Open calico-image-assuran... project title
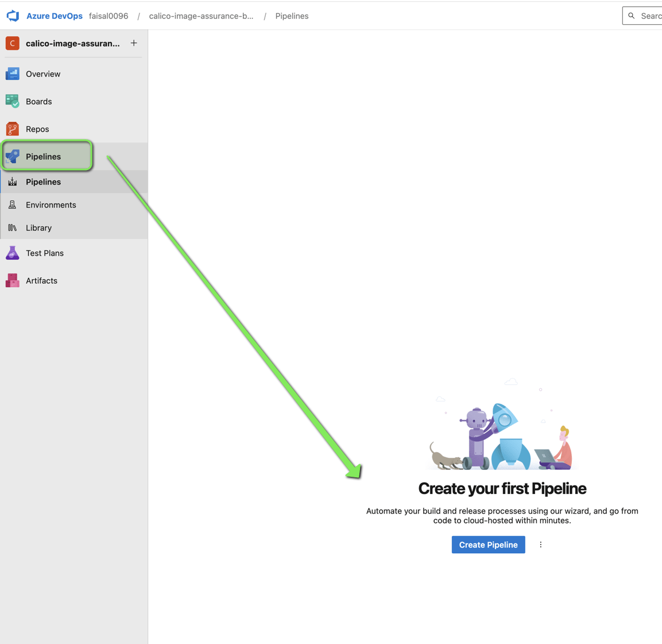The height and width of the screenshot is (644, 662). [73, 44]
